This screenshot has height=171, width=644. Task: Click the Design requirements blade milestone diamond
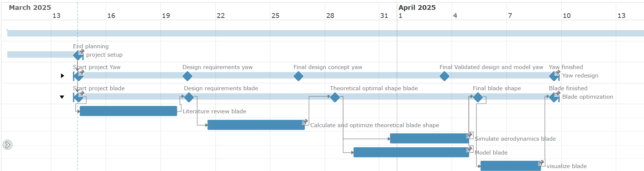point(189,97)
